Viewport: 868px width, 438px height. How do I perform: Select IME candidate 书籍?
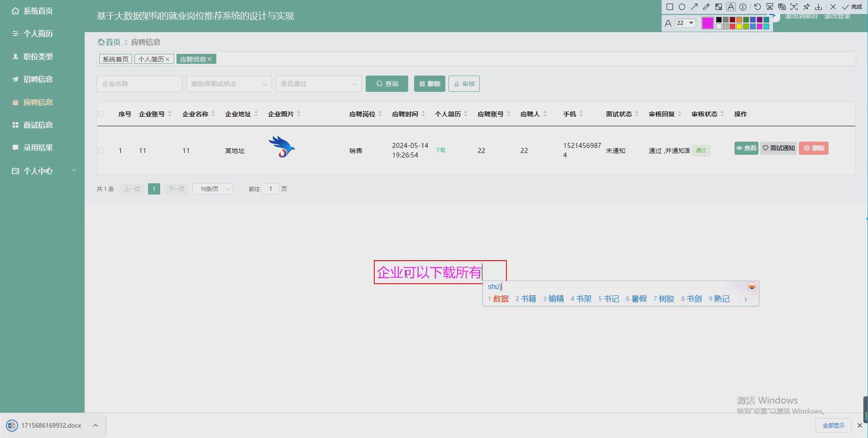coord(526,299)
